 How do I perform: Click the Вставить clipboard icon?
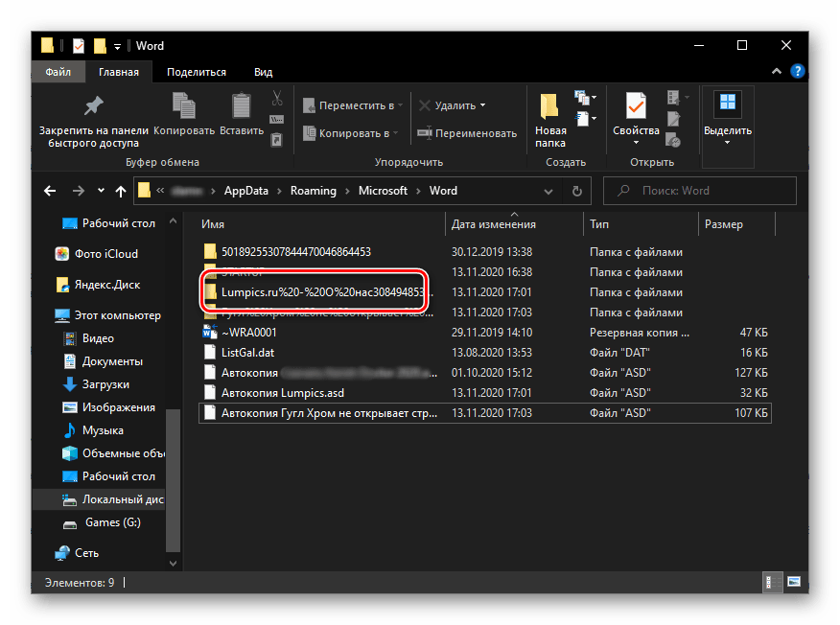(x=241, y=105)
